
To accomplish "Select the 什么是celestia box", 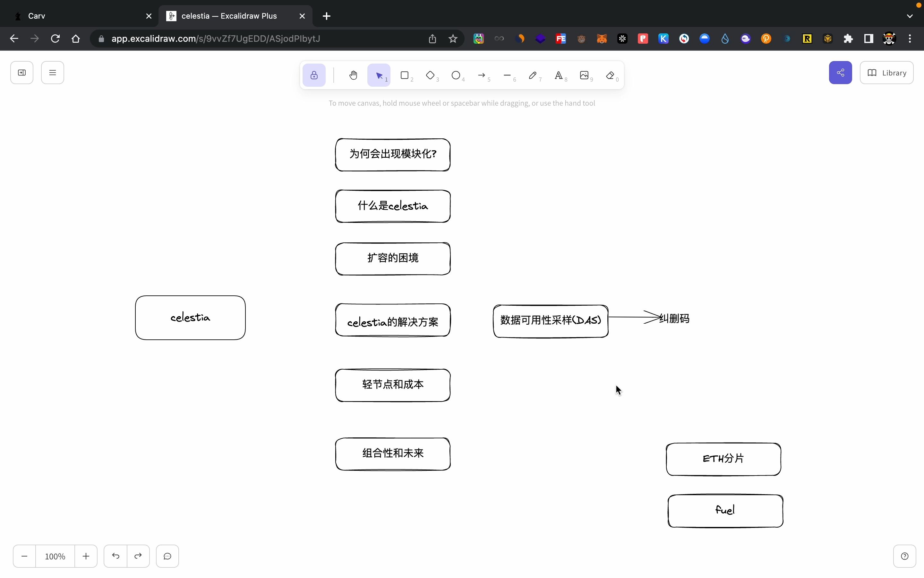I will pyautogui.click(x=393, y=206).
